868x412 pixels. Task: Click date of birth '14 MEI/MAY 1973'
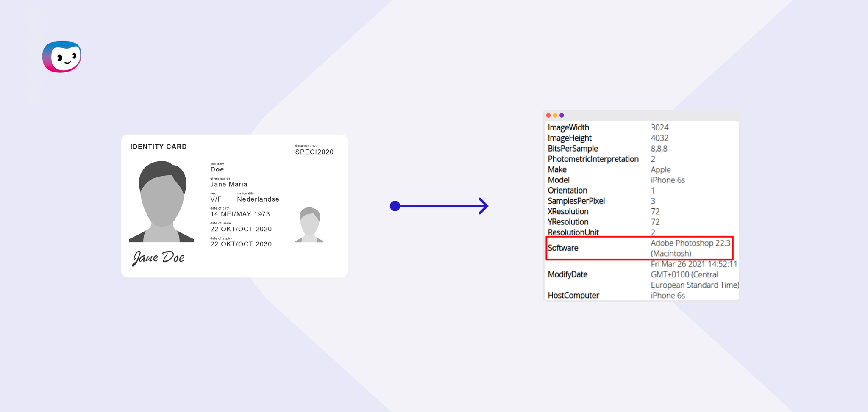[x=240, y=214]
